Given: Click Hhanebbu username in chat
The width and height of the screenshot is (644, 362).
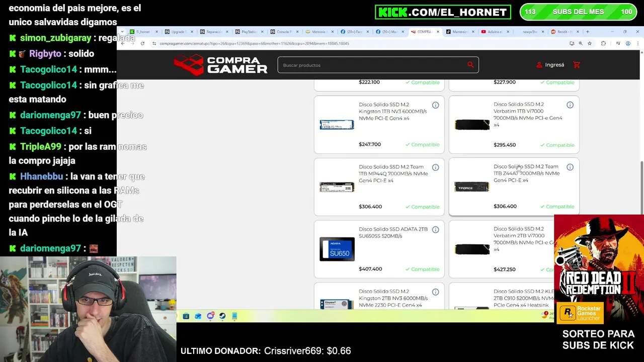Looking at the screenshot, I should click(41, 176).
